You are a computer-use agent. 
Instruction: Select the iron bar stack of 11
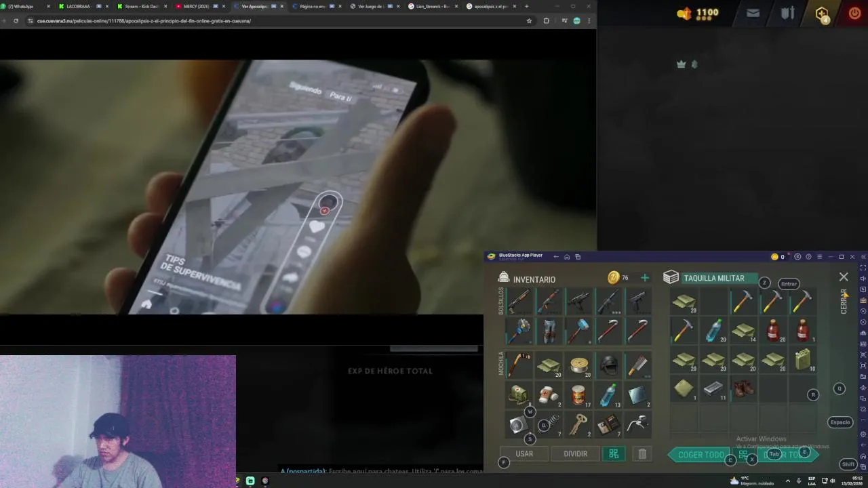(x=713, y=389)
